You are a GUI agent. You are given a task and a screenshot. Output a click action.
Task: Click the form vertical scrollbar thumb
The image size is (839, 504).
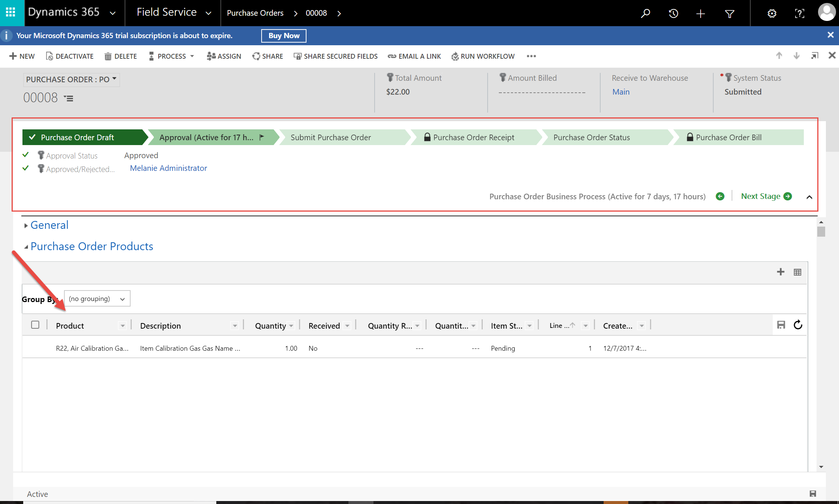click(x=821, y=232)
